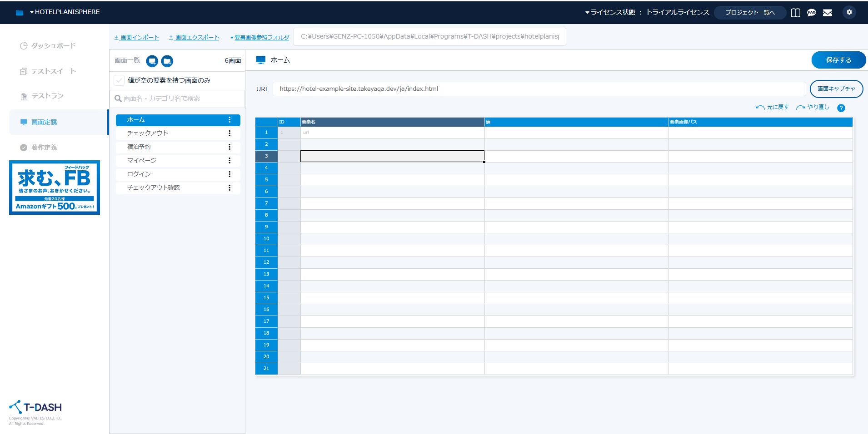
Task: Open the manual book icon
Action: 796,13
